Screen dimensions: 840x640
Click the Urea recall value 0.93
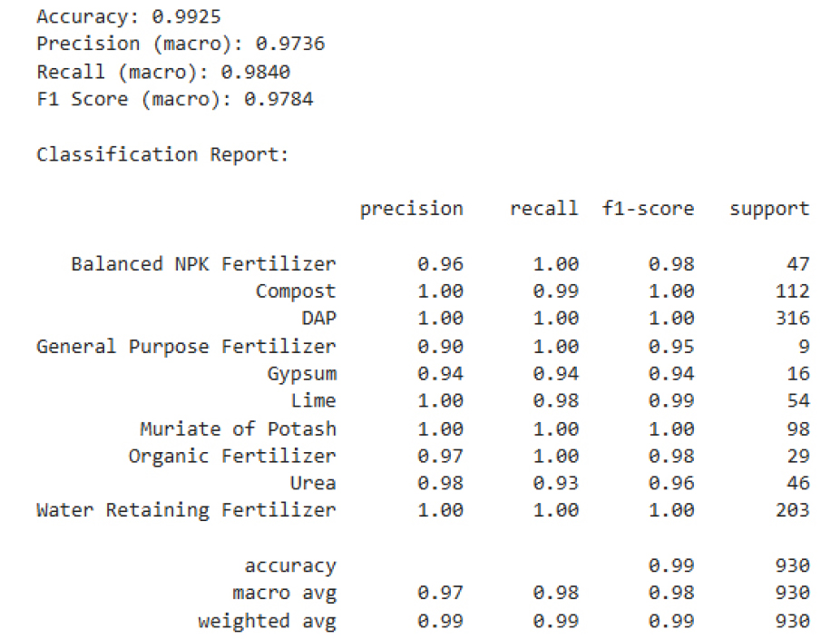tap(555, 483)
